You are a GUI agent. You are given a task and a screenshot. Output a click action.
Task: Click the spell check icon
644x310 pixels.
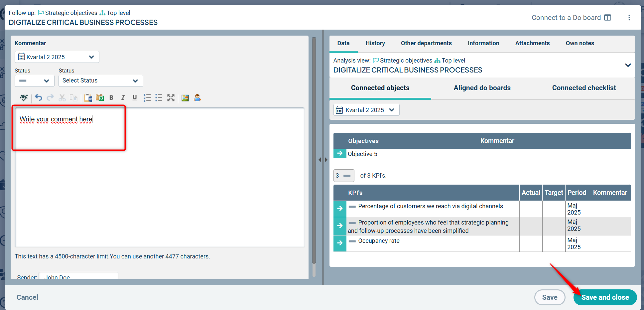(24, 98)
